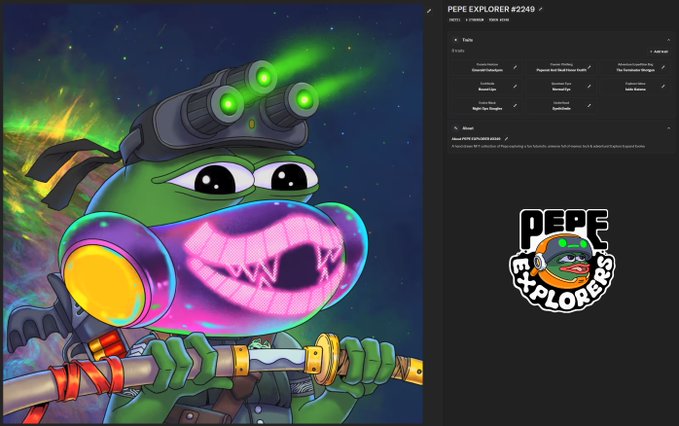The width and height of the screenshot is (679, 426).
Task: Click the Iaido Katana trait value
Action: tap(635, 89)
